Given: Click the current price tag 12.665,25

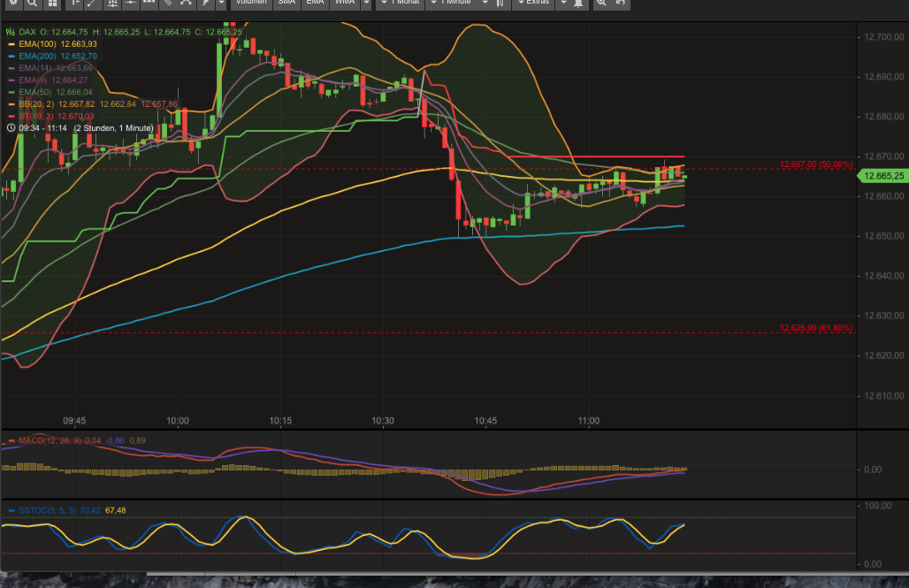Looking at the screenshot, I should coord(882,176).
